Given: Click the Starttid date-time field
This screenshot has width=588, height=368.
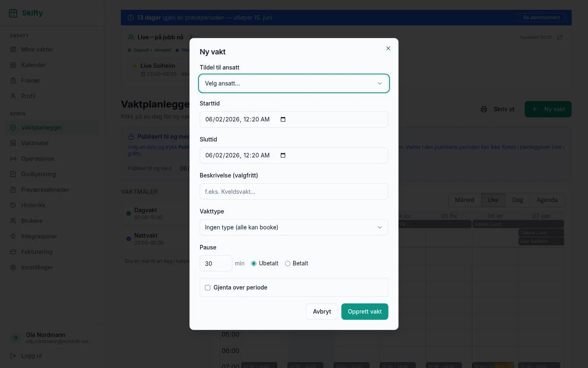Looking at the screenshot, I should (294, 119).
